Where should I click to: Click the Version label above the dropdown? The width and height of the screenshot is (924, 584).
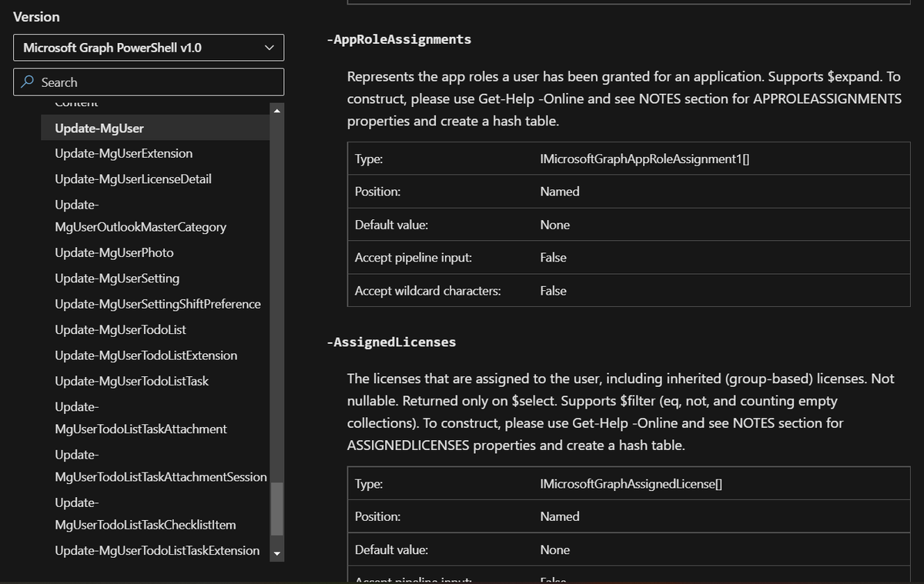pos(36,16)
